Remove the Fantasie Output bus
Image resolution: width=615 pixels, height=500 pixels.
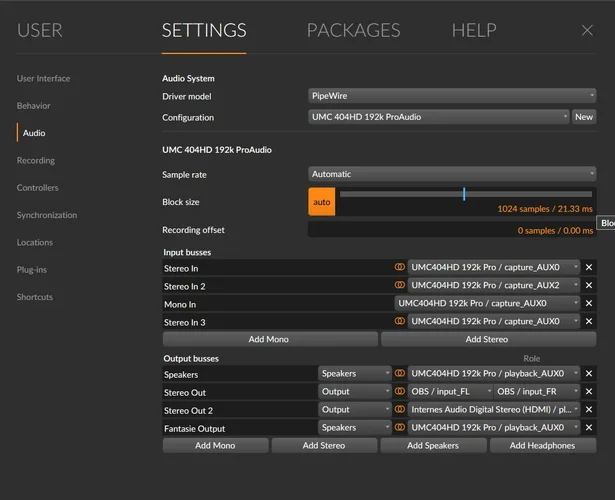pos(589,427)
